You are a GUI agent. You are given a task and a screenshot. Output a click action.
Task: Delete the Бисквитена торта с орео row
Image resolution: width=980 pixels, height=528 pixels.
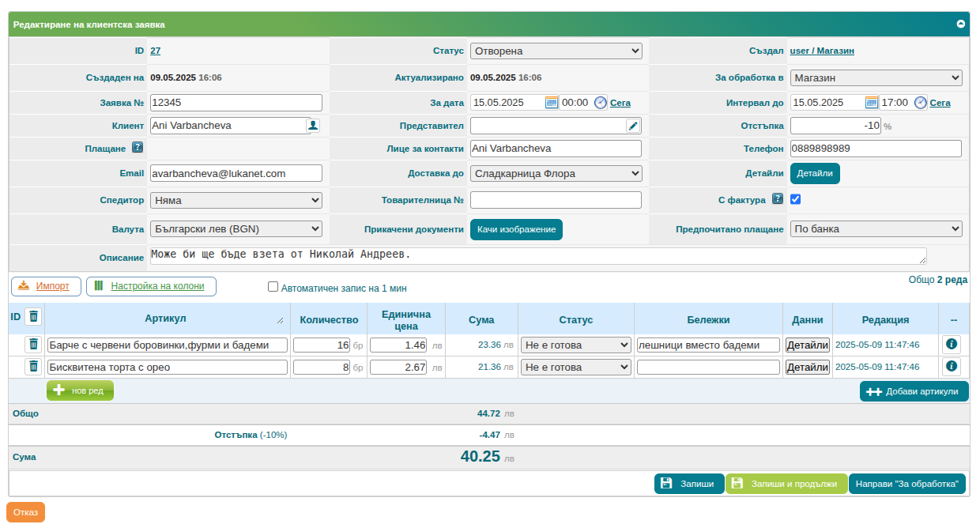[x=33, y=366]
